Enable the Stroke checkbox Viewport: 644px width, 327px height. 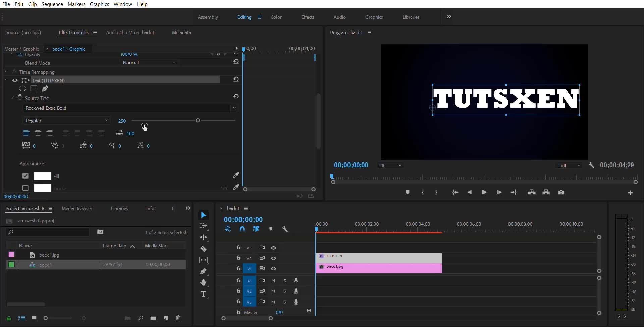point(25,188)
